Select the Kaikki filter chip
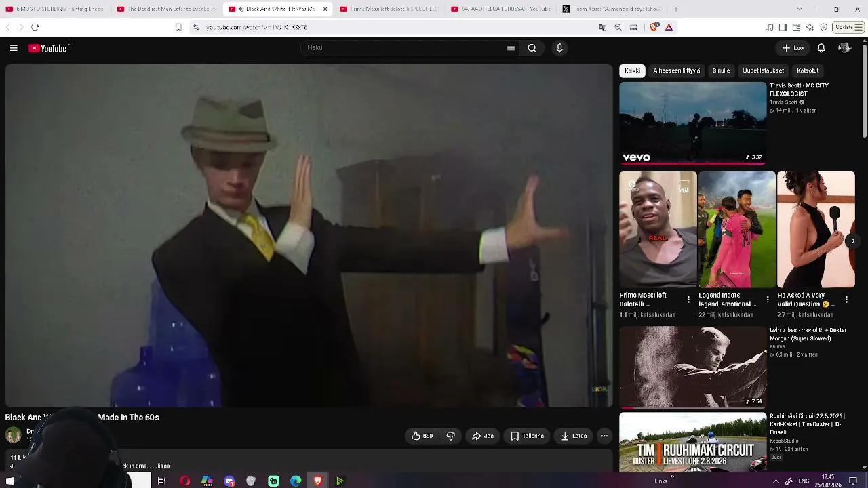 [632, 70]
